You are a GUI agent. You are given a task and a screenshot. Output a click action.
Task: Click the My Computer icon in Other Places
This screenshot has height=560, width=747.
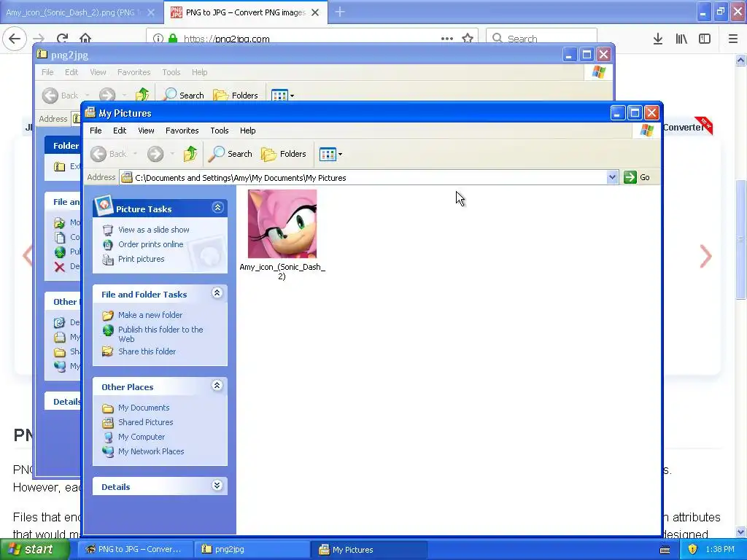[108, 437]
